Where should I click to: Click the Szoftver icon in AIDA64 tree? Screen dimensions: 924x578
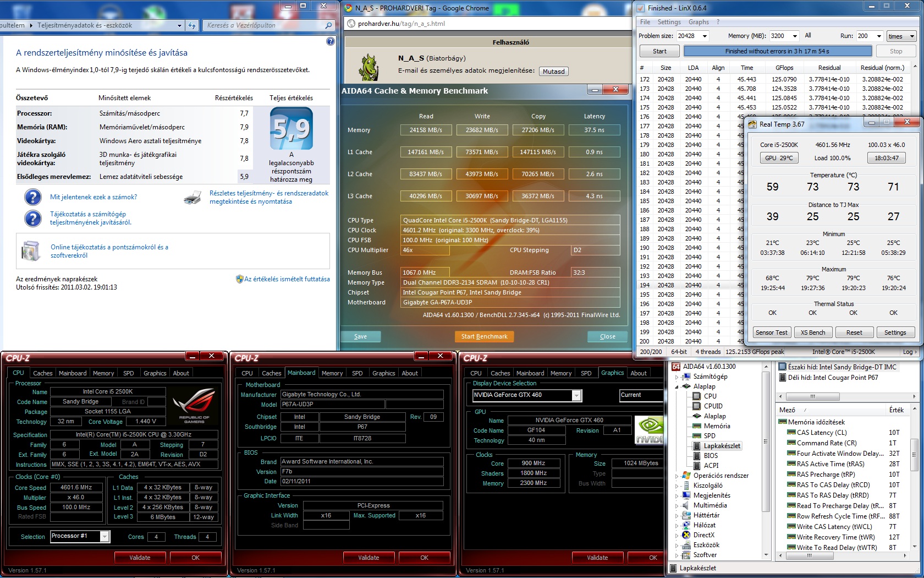click(686, 555)
